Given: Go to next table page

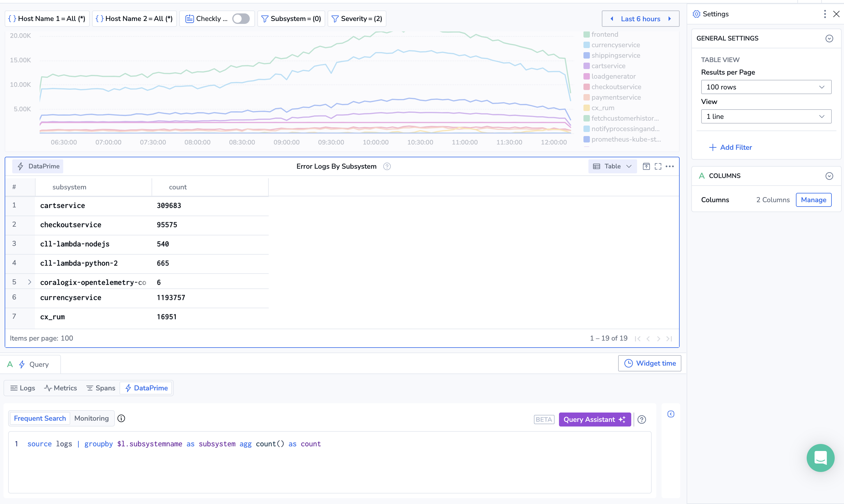Looking at the screenshot, I should point(659,339).
